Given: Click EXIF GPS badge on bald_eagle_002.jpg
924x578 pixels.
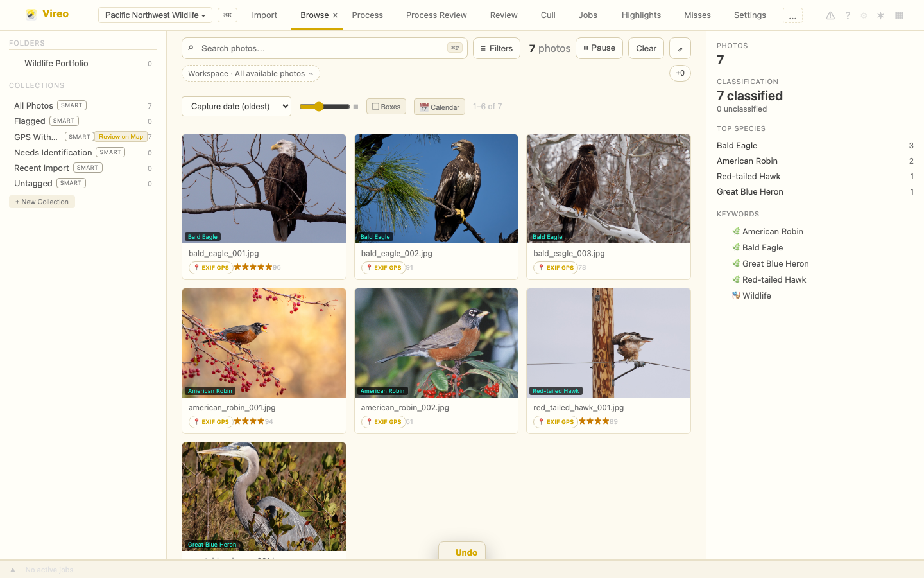Looking at the screenshot, I should pos(384,268).
